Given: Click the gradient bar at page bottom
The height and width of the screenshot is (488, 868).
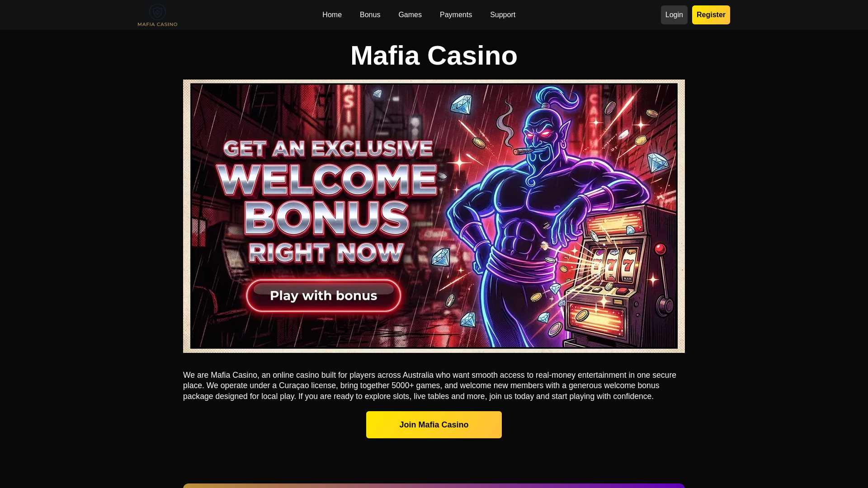Looking at the screenshot, I should point(434,486).
